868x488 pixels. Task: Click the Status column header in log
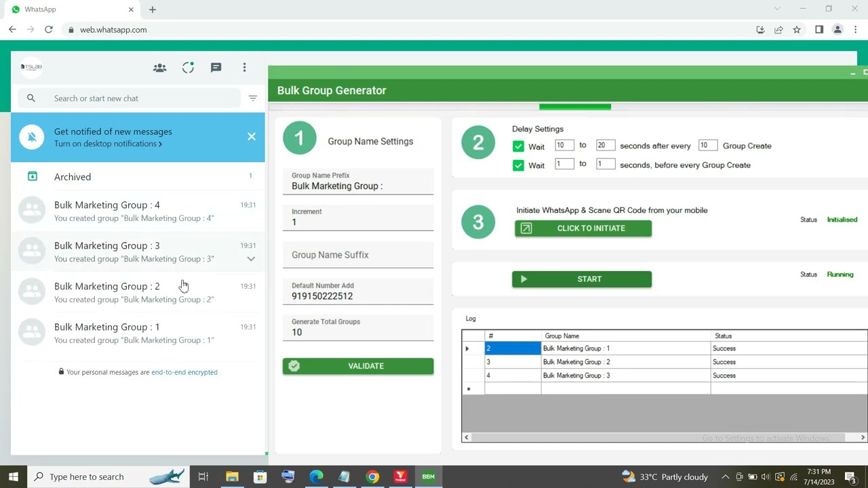pos(789,335)
